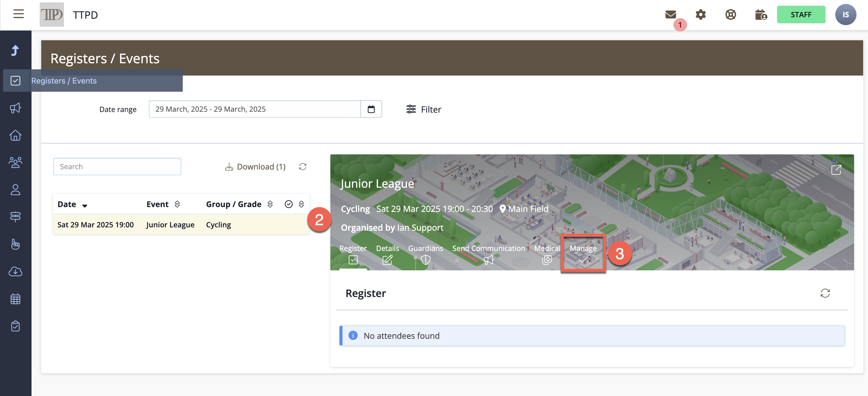
Task: Open the pointing hand icon in sidebar
Action: click(15, 244)
